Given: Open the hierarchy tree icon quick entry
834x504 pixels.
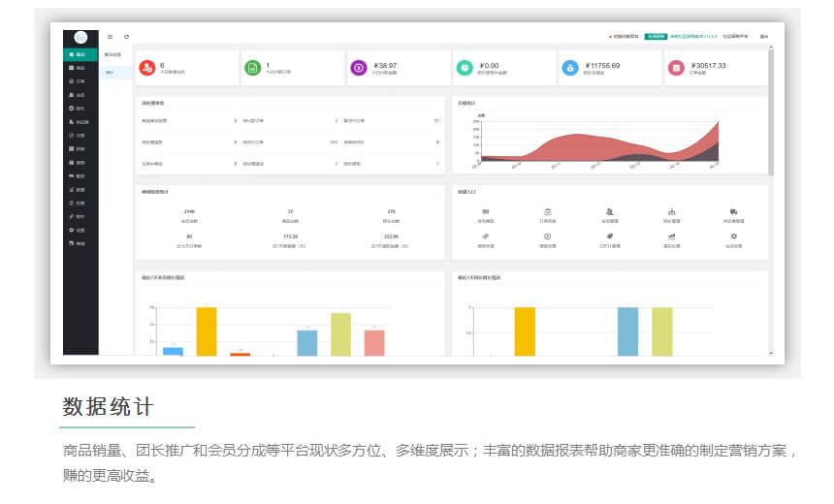Looking at the screenshot, I should [671, 211].
